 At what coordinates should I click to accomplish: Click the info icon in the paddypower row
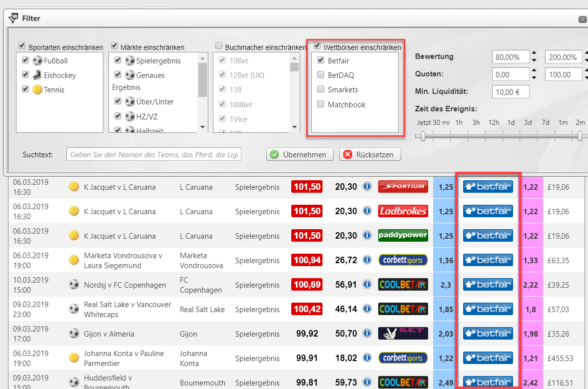tap(367, 235)
